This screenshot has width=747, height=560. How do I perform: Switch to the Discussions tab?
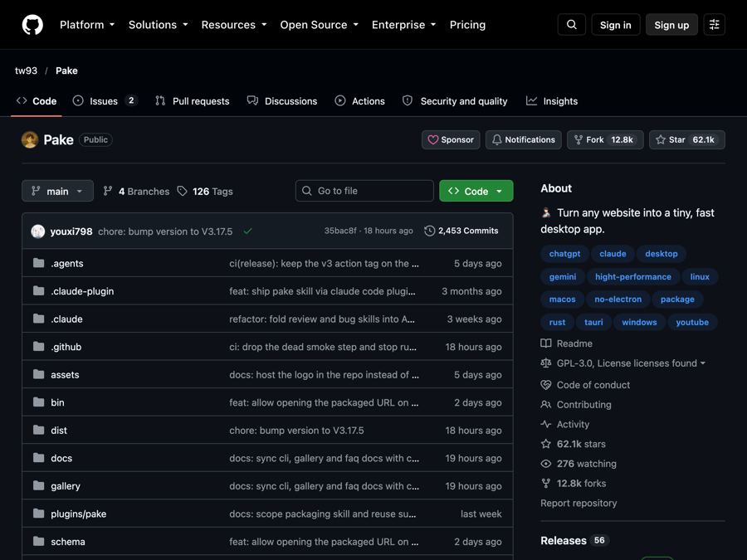click(x=282, y=101)
